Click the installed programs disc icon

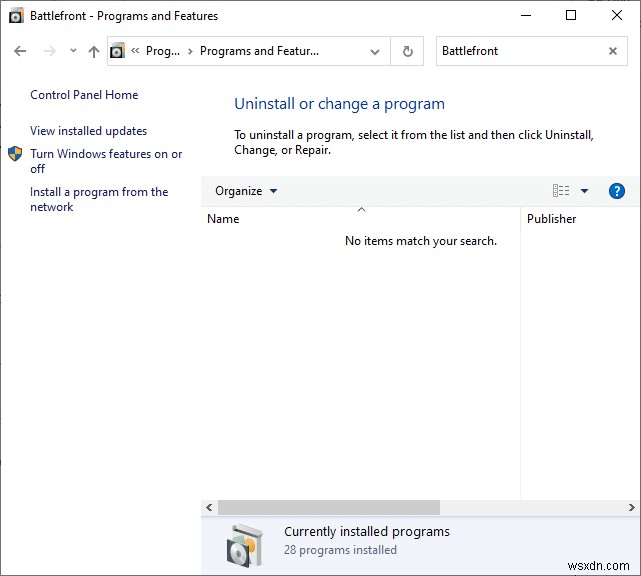244,545
